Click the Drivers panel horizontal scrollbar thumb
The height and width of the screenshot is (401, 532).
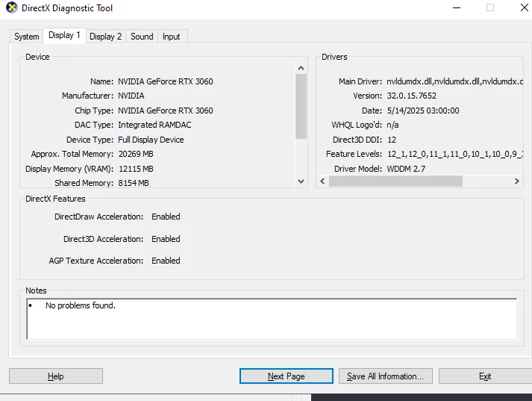click(395, 181)
